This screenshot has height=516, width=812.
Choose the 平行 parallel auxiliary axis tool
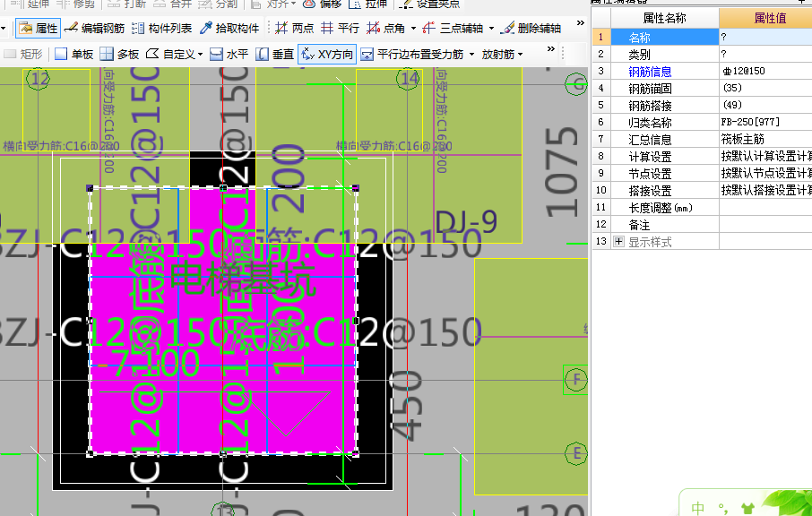tap(340, 28)
